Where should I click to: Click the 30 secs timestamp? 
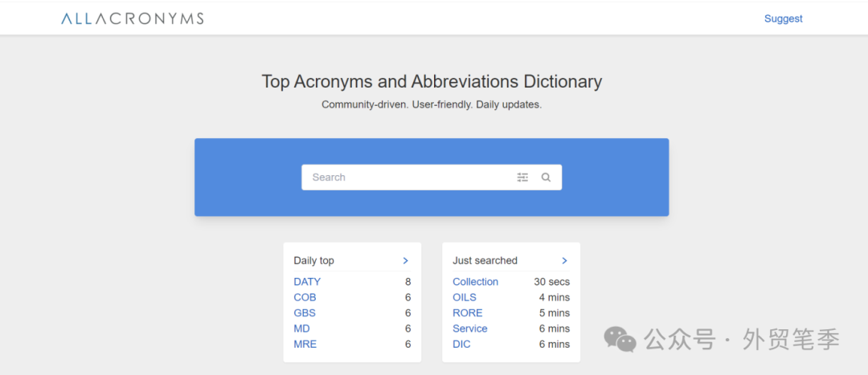pyautogui.click(x=552, y=282)
